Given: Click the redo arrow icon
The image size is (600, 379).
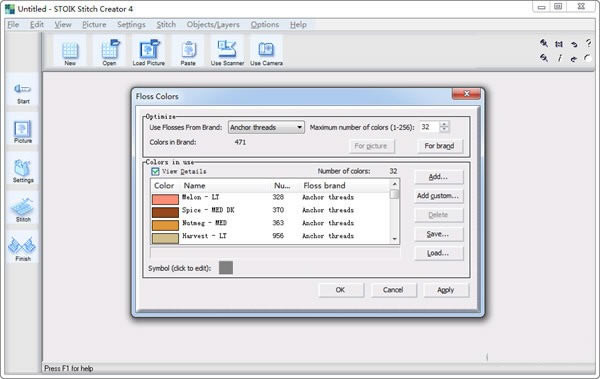Looking at the screenshot, I should click(573, 59).
